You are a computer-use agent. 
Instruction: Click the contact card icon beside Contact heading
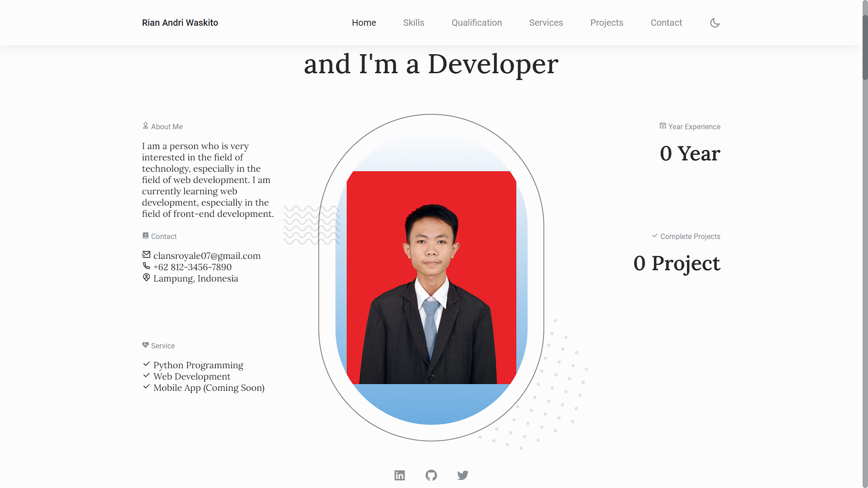[145, 235]
